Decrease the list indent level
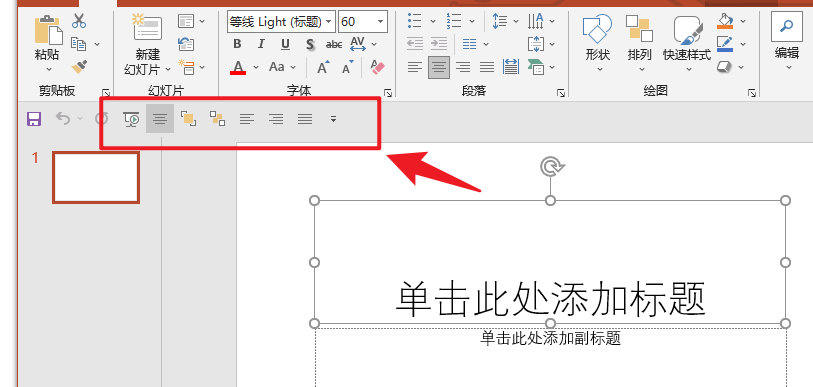This screenshot has height=387, width=813. pyautogui.click(x=414, y=44)
